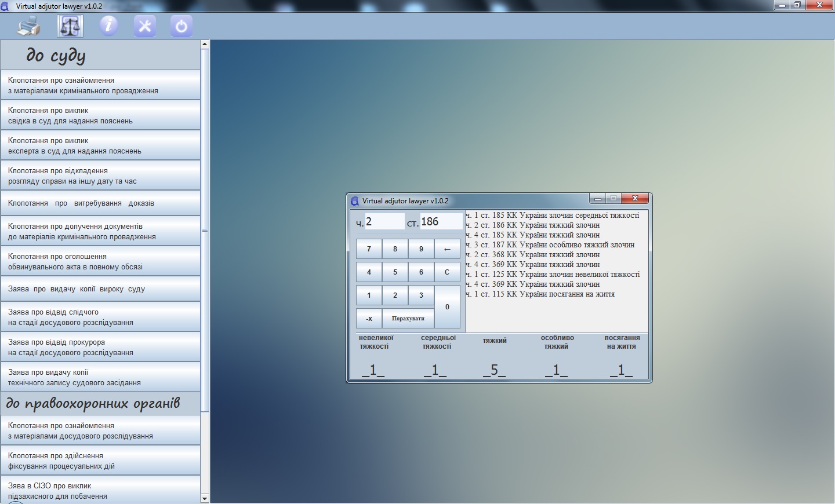This screenshot has width=835, height=504.
Task: Select row ч. 2 ст. 368 тяжкий злочин
Action: coord(533,255)
